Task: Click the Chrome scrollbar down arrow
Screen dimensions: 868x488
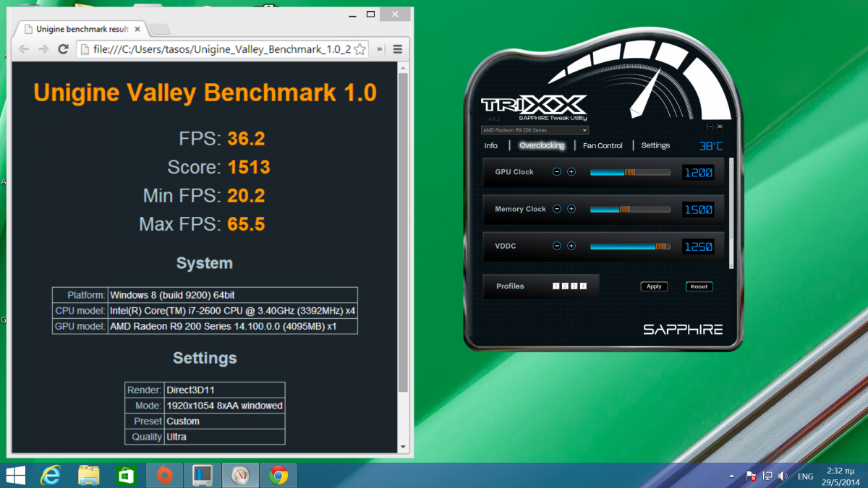Action: tap(403, 448)
